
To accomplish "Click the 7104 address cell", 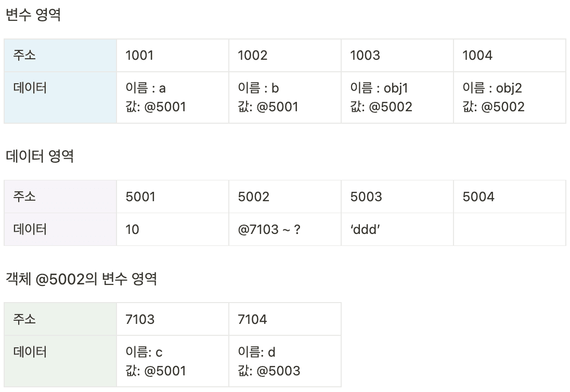I will [285, 319].
